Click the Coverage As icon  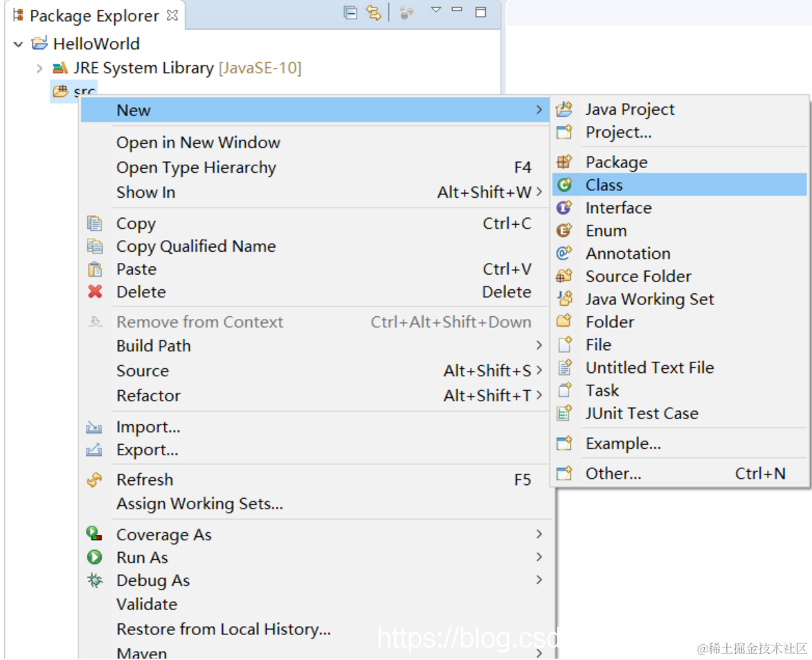point(93,533)
